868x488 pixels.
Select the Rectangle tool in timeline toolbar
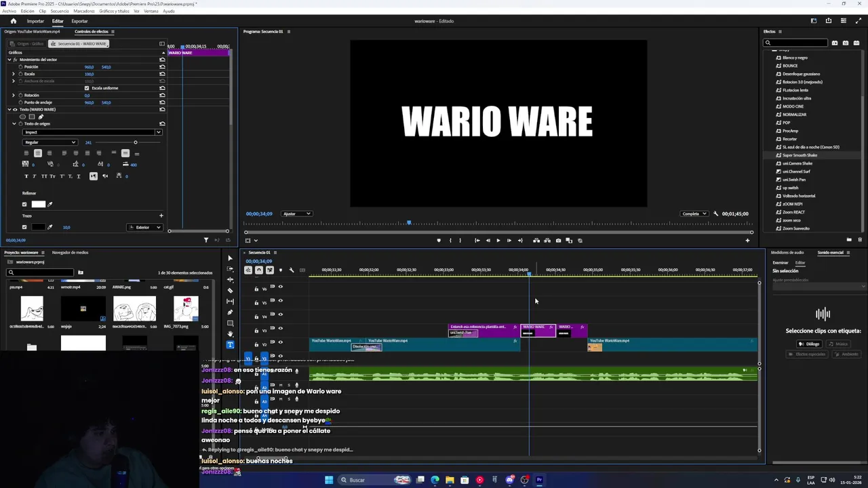pyautogui.click(x=230, y=323)
